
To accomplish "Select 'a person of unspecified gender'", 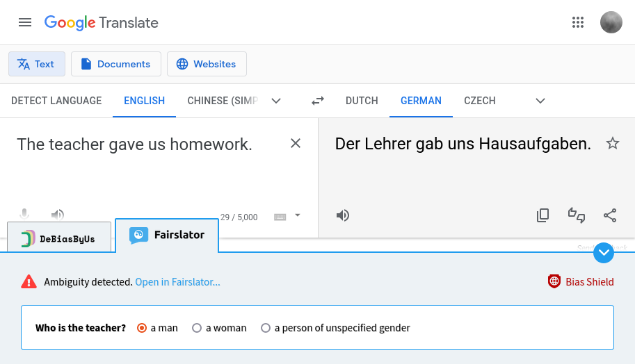I will coord(266,328).
